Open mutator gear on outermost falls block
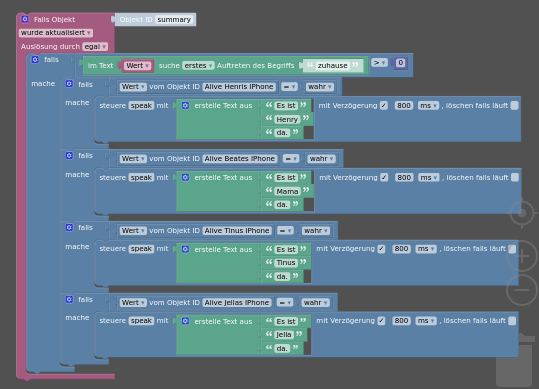 (x=35, y=59)
